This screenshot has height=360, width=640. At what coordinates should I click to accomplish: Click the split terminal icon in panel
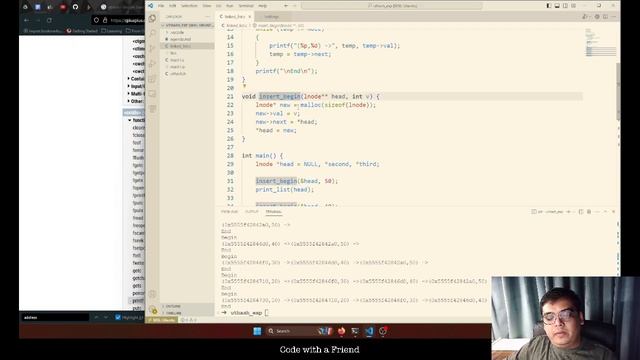581,211
